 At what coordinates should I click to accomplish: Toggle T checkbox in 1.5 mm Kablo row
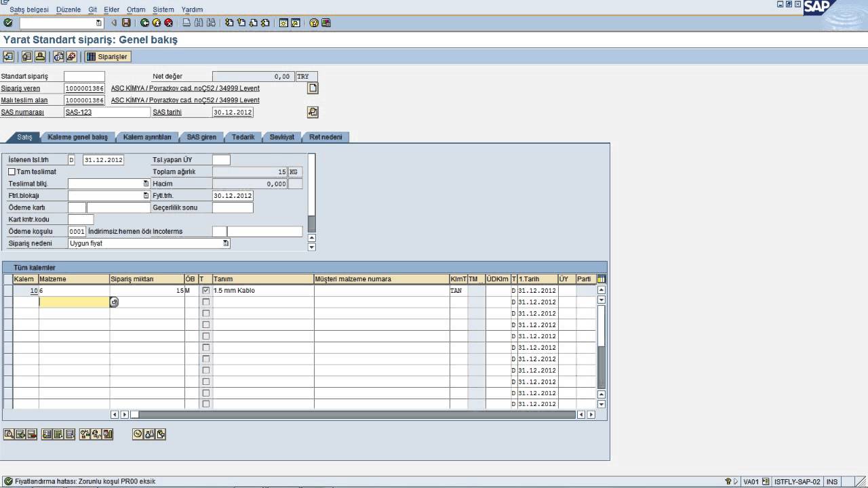coord(206,290)
